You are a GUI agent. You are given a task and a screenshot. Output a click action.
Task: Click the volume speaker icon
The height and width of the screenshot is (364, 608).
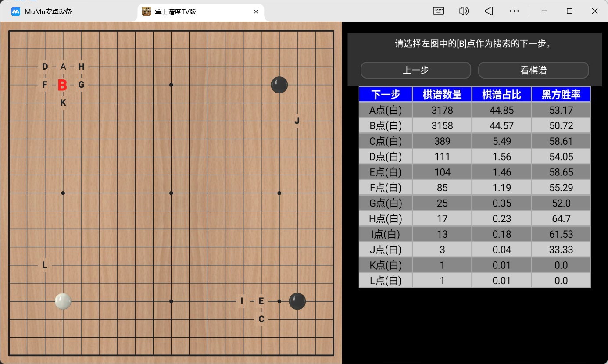point(463,11)
